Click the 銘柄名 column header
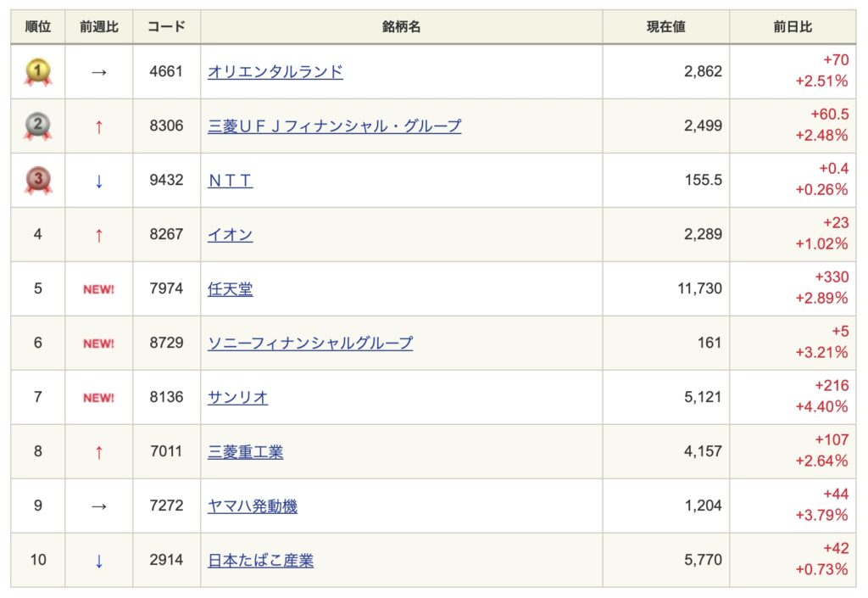The height and width of the screenshot is (598, 868). [401, 27]
